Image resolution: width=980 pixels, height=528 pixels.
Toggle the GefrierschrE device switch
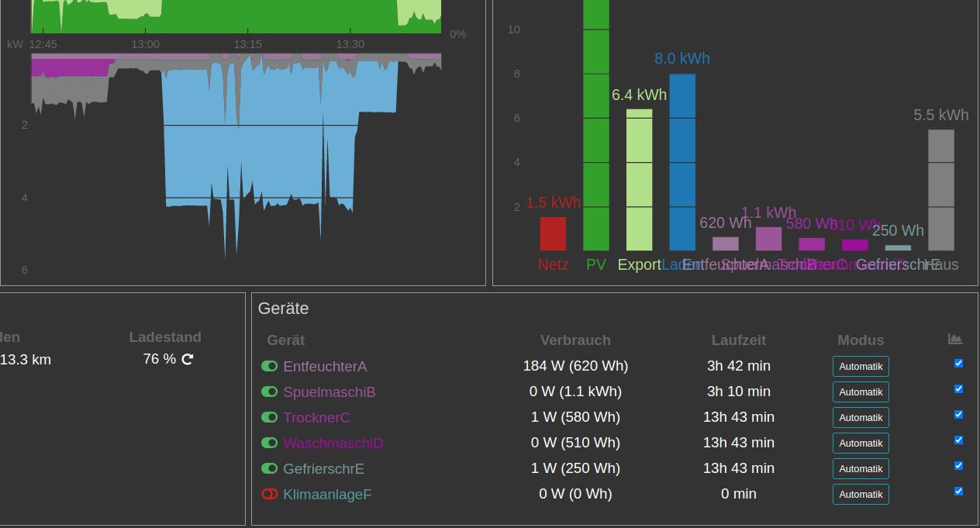pos(269,468)
